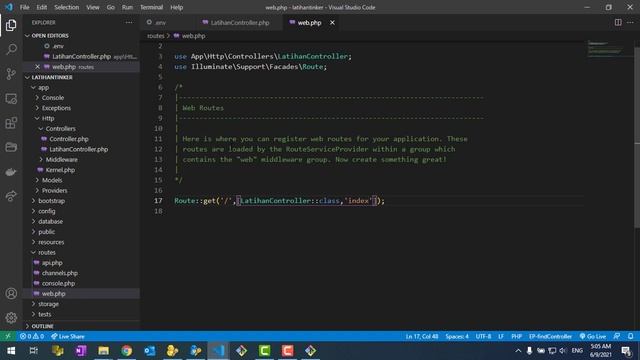Switch to the LatihanController.php tab
Screen dimensions: 640x360
[x=240, y=22]
